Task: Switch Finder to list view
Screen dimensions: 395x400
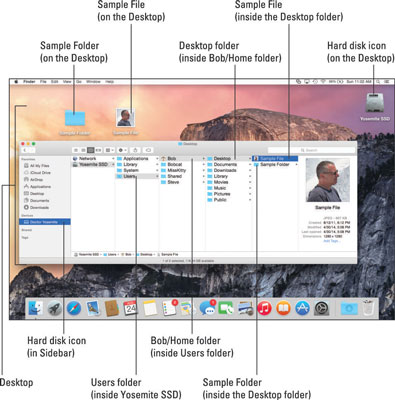Action: pyautogui.click(x=83, y=150)
